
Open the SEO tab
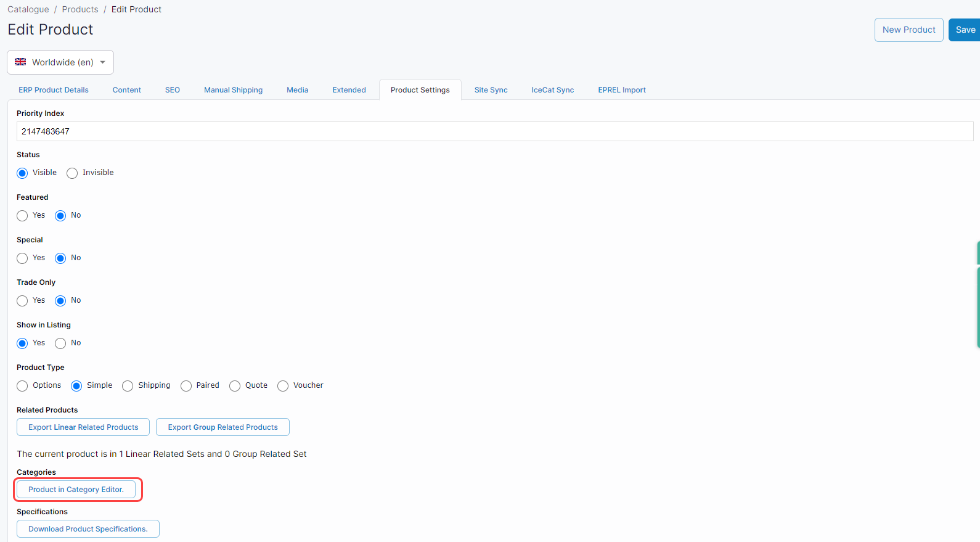[173, 90]
